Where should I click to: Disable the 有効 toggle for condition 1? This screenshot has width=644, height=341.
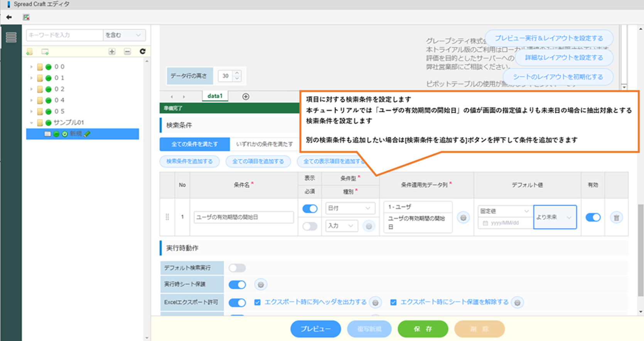coord(593,217)
